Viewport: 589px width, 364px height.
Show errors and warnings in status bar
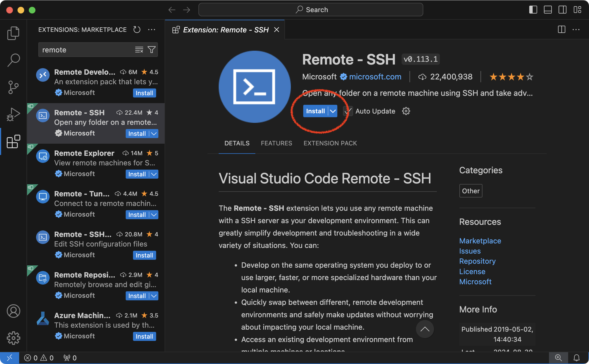[x=39, y=358]
